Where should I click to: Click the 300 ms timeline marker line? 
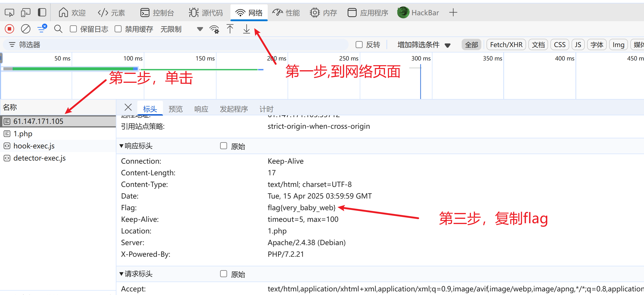(421, 83)
